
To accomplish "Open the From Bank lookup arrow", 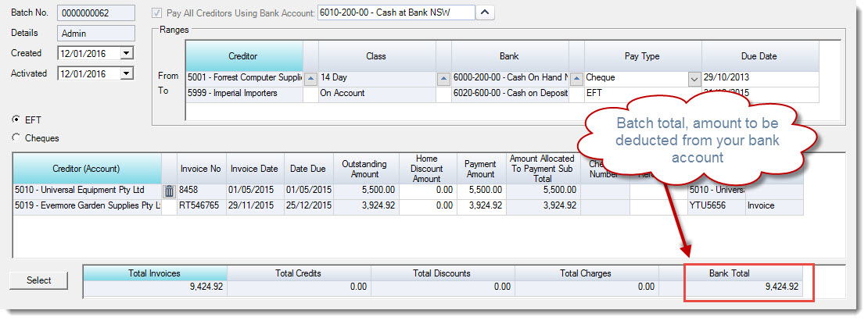I will pyautogui.click(x=576, y=79).
